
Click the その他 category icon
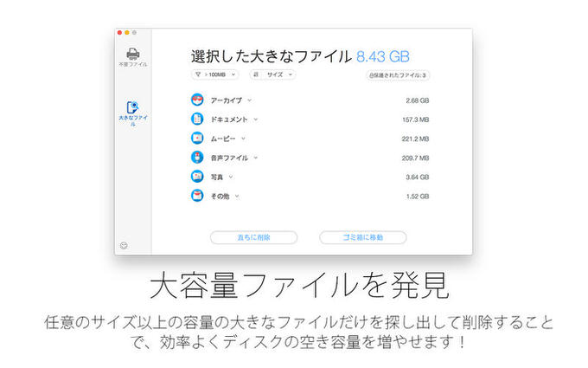tap(196, 196)
